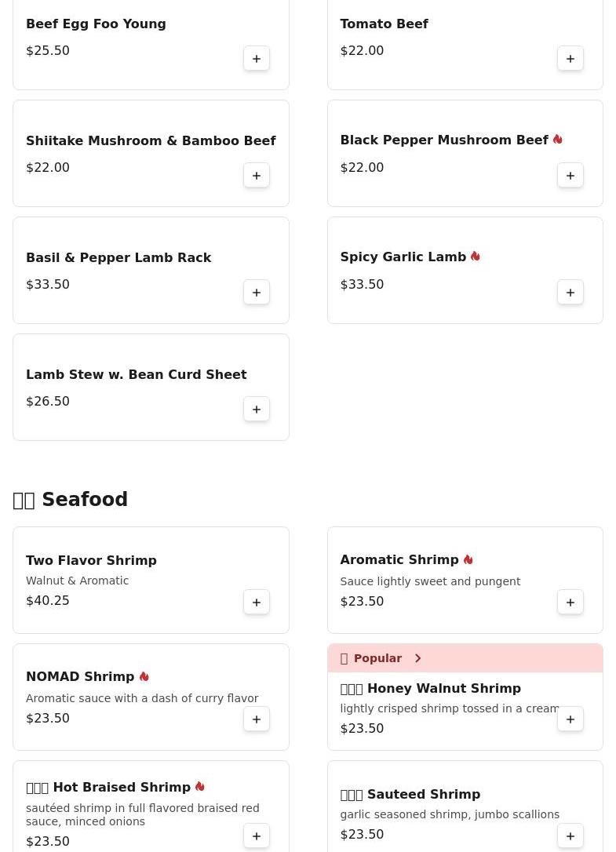
Task: Open Black Pepper Mushroom Beef details
Action: coord(443,140)
